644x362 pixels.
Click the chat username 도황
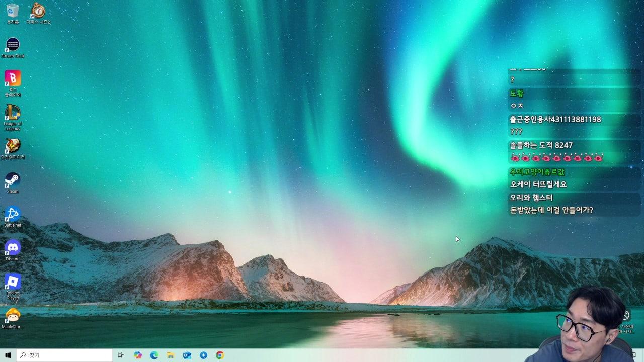[517, 93]
